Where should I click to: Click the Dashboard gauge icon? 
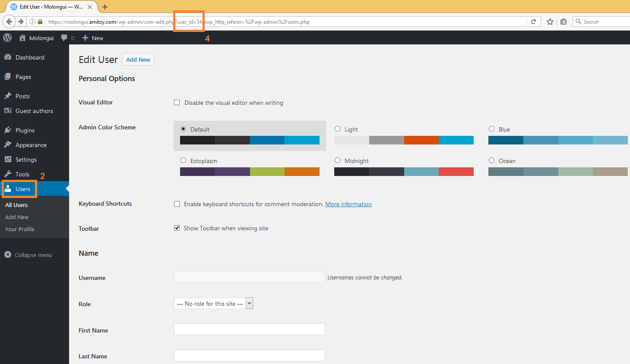click(x=8, y=57)
